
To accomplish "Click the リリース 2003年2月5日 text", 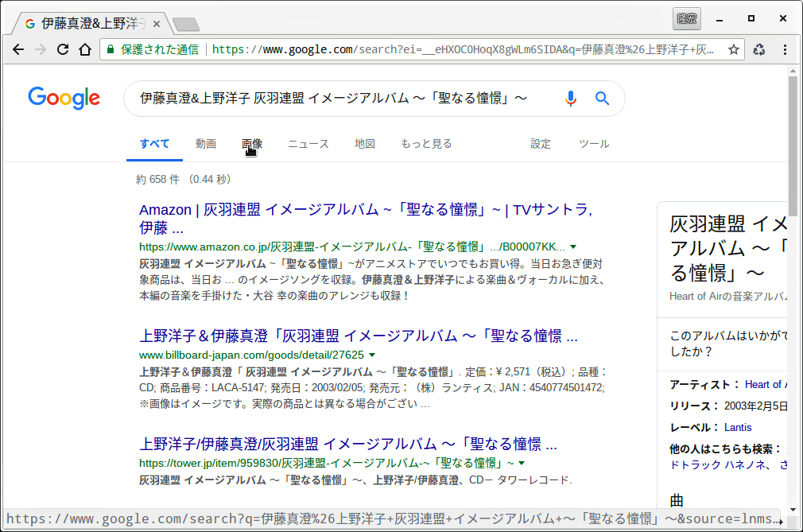I will (728, 406).
